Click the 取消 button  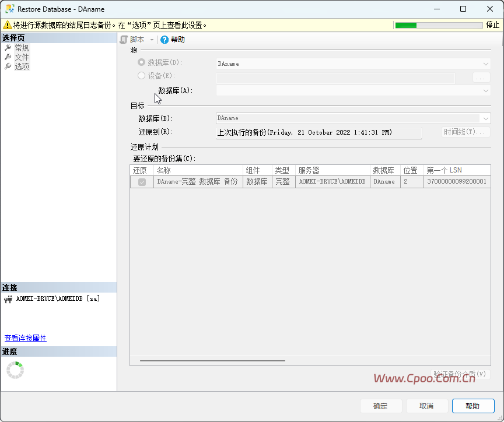tap(427, 406)
